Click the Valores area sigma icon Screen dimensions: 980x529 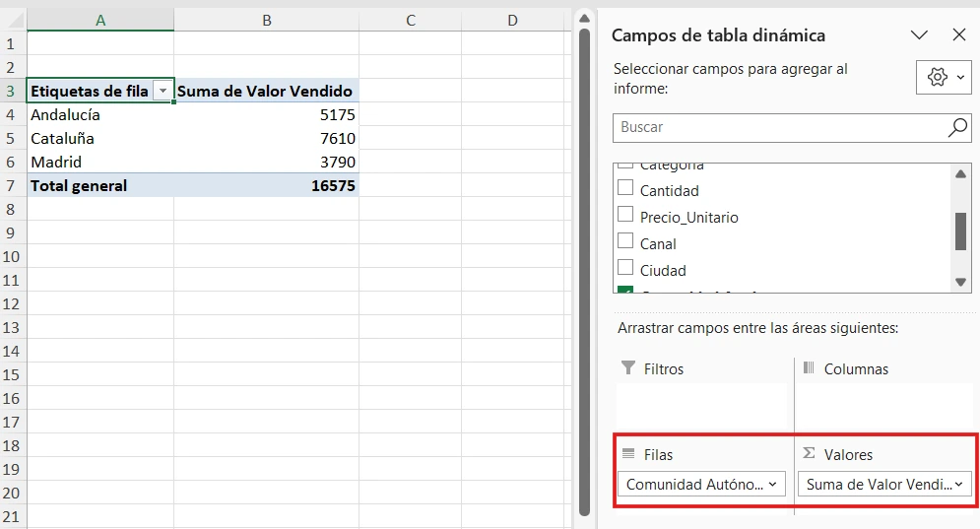pyautogui.click(x=808, y=453)
